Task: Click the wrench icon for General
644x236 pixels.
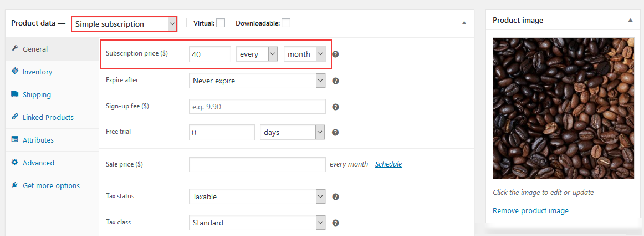Action: coord(15,49)
